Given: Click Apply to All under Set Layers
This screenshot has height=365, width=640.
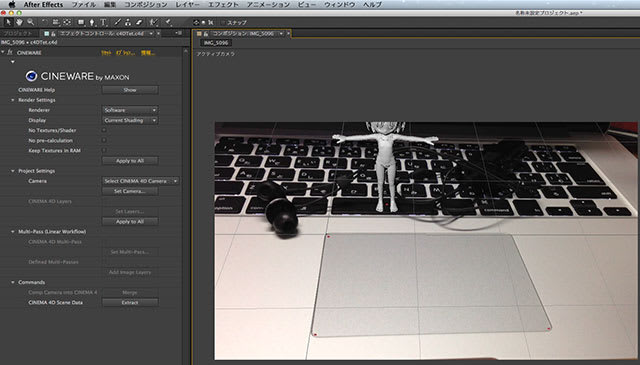Looking at the screenshot, I should coord(130,221).
